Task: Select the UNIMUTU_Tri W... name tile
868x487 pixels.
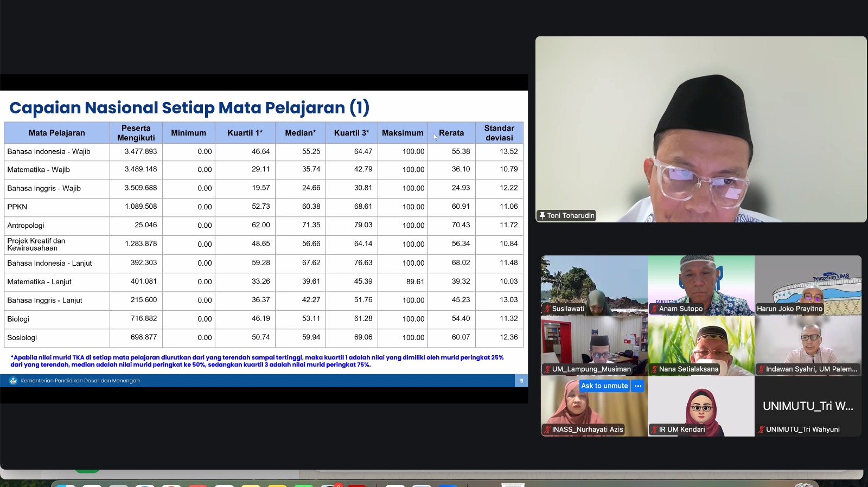Action: click(808, 406)
